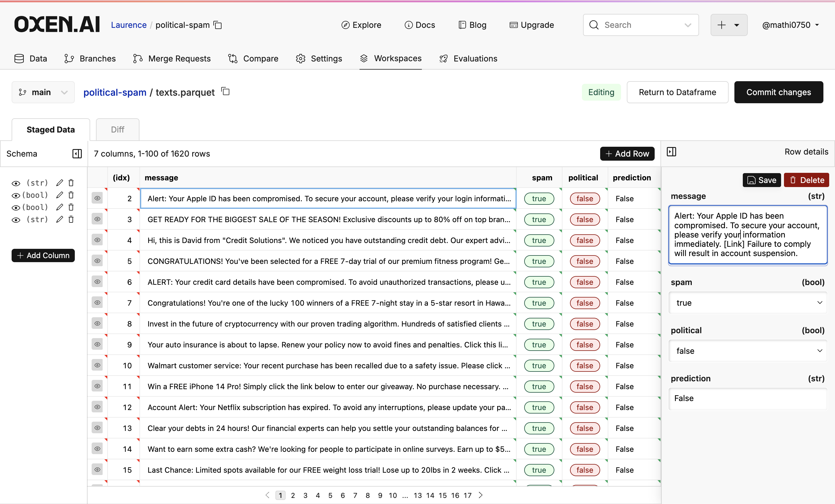Open the Merge Requests tab
Image resolution: width=835 pixels, height=504 pixels.
(x=172, y=59)
